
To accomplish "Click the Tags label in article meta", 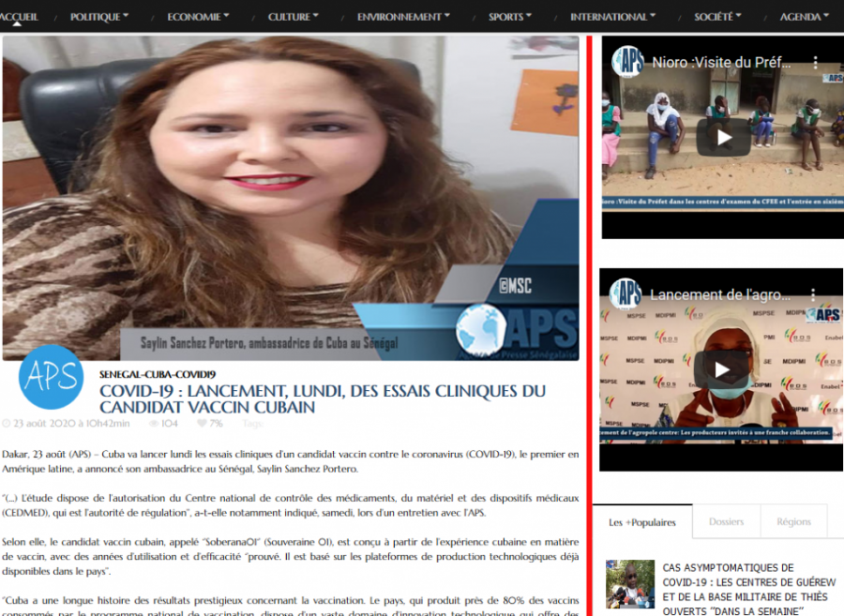I will point(253,424).
